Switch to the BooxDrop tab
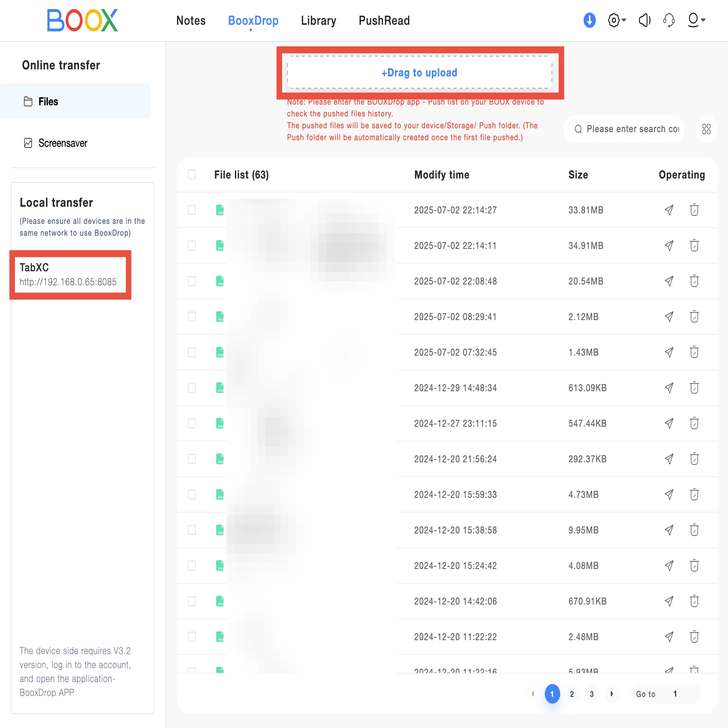728x728 pixels. tap(253, 20)
